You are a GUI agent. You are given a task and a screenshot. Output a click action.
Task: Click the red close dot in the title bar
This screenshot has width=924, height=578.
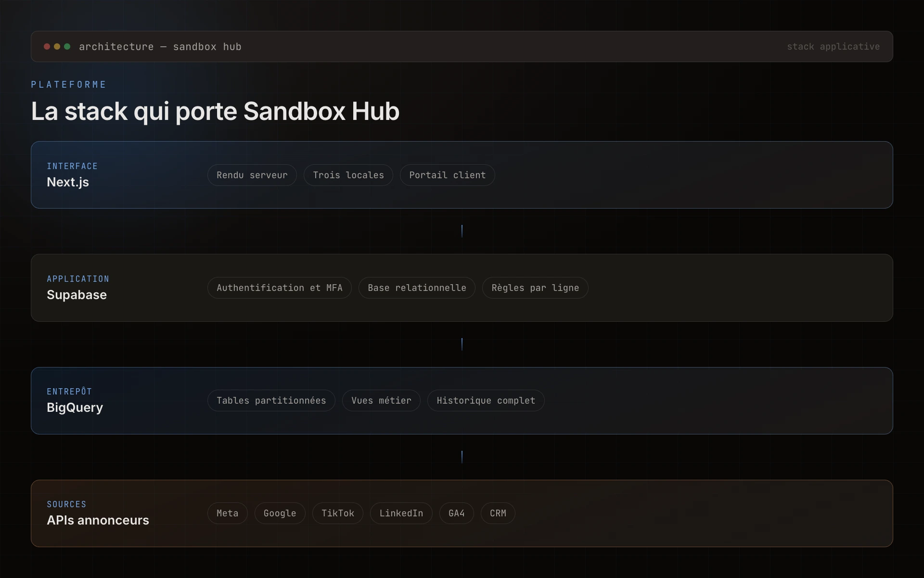pos(47,47)
